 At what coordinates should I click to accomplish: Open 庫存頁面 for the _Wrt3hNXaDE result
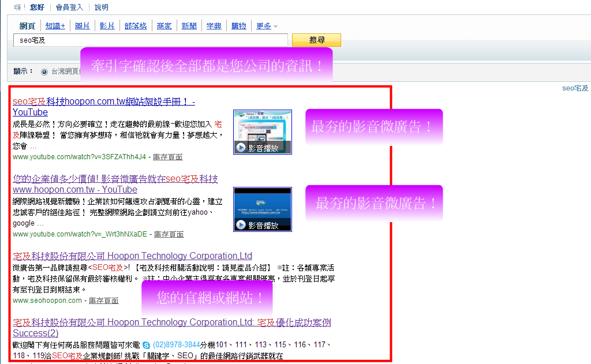pos(169,234)
